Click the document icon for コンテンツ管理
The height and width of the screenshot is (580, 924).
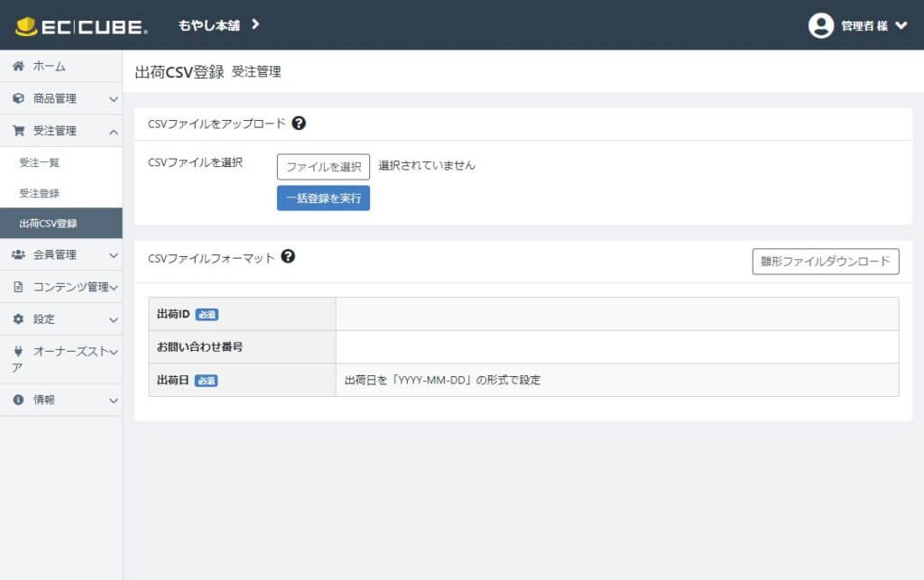[x=18, y=287]
